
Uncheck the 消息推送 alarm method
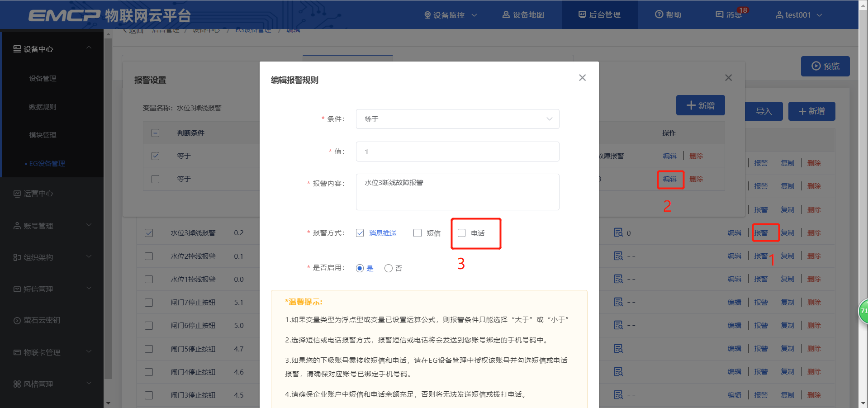(x=360, y=233)
